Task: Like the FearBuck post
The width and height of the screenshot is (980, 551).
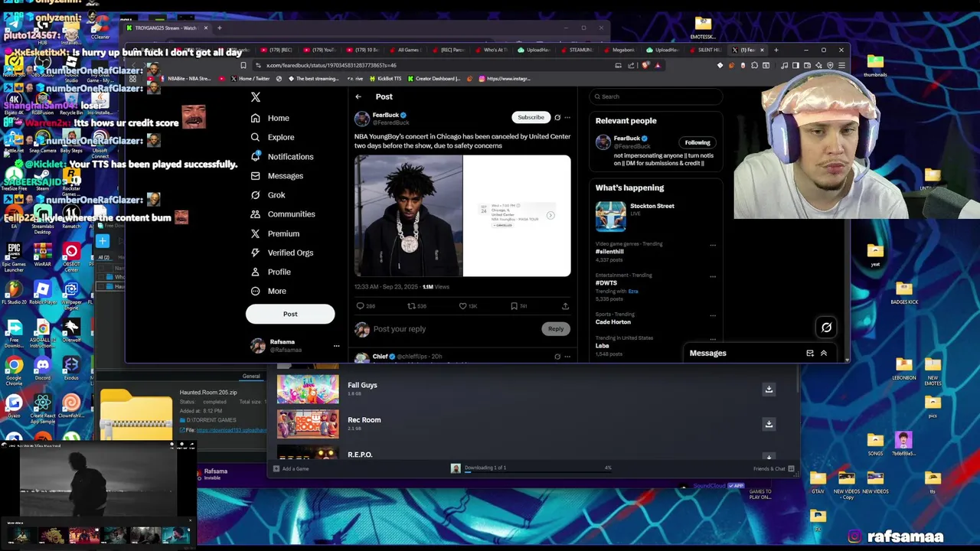Action: [x=462, y=306]
